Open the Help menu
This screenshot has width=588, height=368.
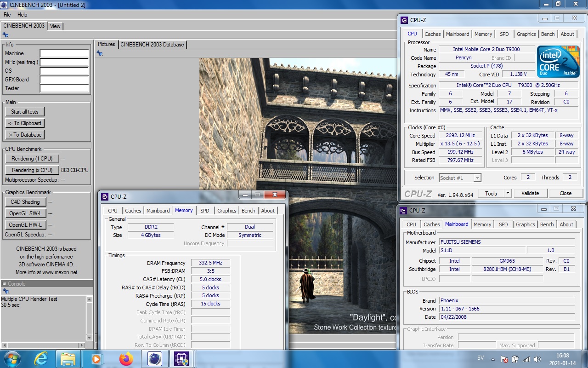(x=23, y=15)
